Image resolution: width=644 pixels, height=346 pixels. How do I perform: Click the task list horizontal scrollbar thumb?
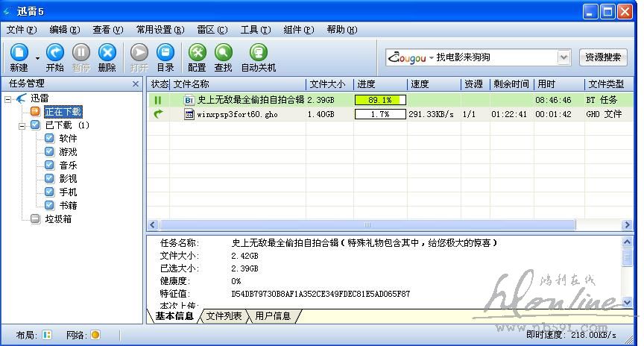point(367,224)
